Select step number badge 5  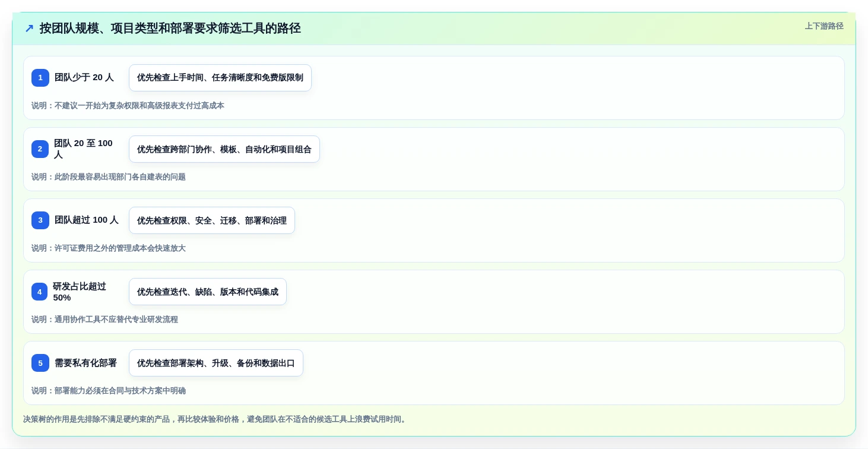pos(40,363)
